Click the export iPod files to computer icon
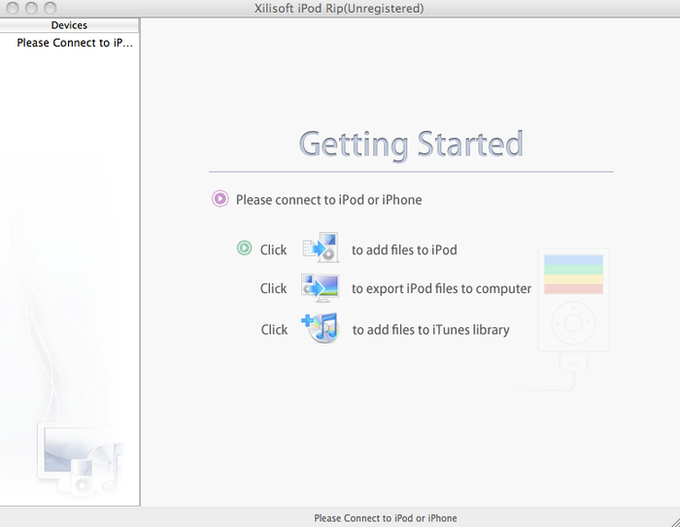This screenshot has width=680, height=527. pos(320,288)
